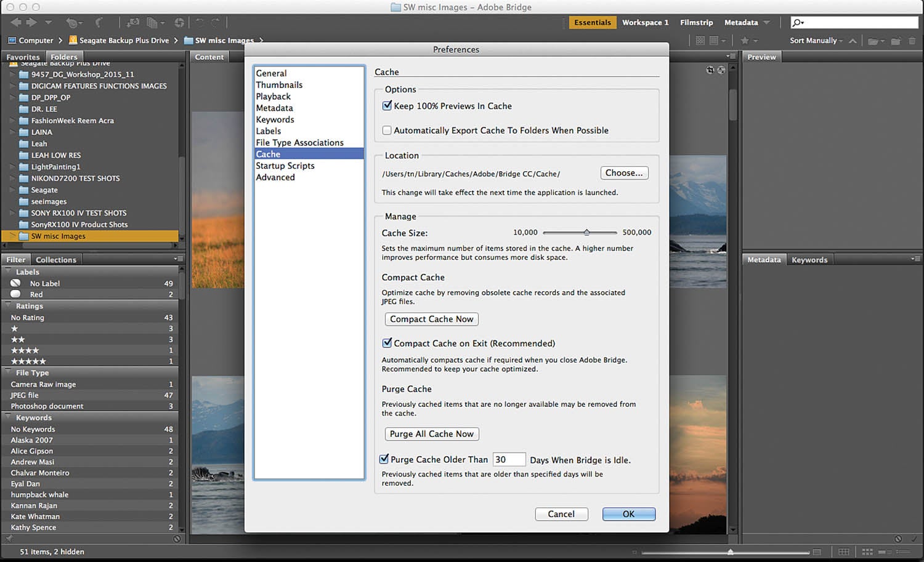Image resolution: width=924 pixels, height=562 pixels.
Task: Disable Compact Cache on Exit option
Action: tap(387, 343)
